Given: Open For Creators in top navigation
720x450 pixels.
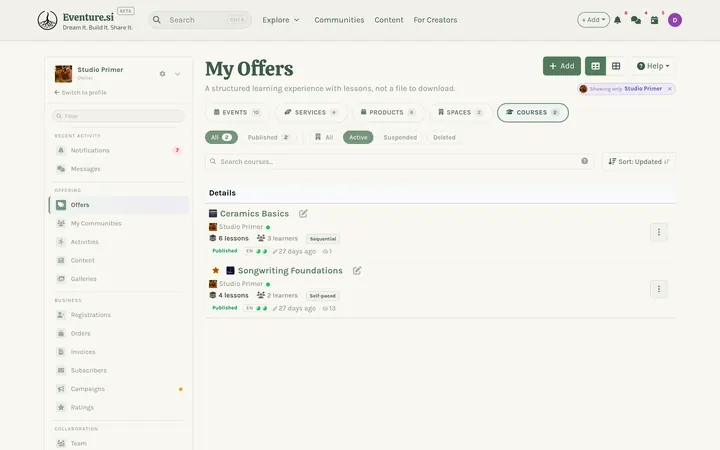Looking at the screenshot, I should click(x=435, y=20).
